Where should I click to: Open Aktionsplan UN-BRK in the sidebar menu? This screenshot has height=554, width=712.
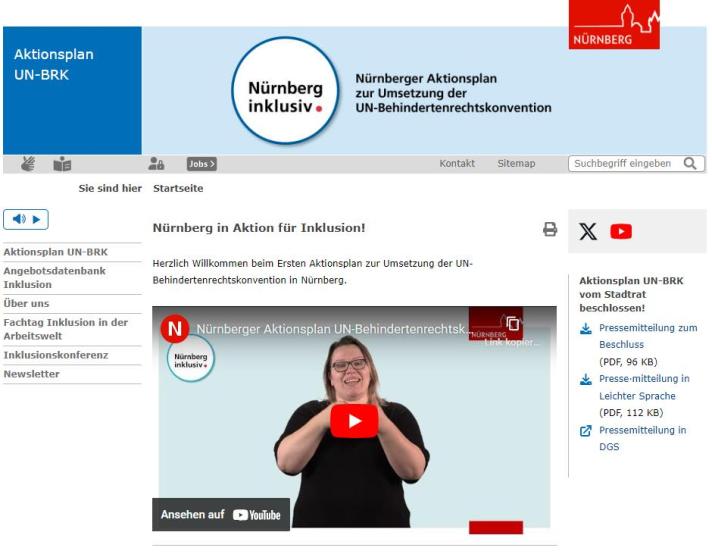(x=55, y=252)
